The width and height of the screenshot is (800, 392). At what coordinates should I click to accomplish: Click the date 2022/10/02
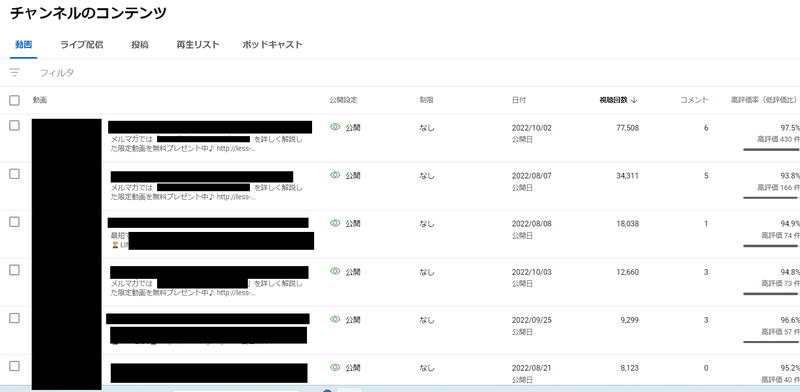(x=532, y=128)
